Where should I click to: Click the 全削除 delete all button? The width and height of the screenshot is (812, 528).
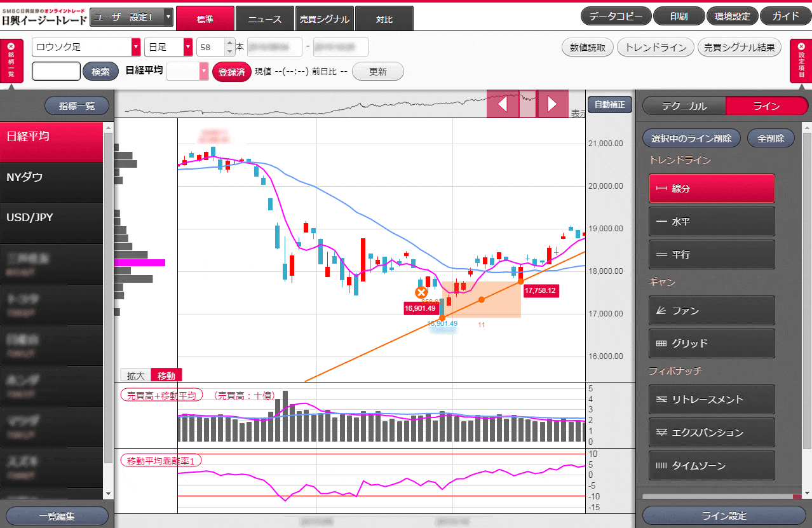point(771,139)
